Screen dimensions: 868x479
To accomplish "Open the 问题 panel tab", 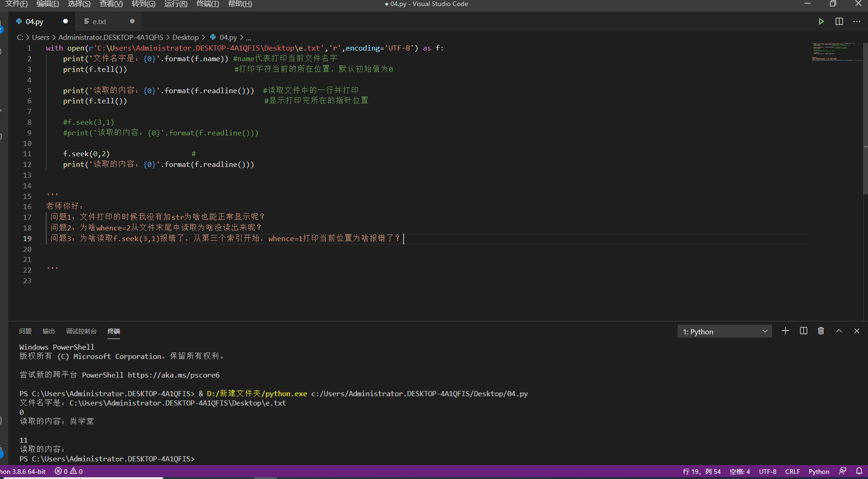I will [x=25, y=331].
